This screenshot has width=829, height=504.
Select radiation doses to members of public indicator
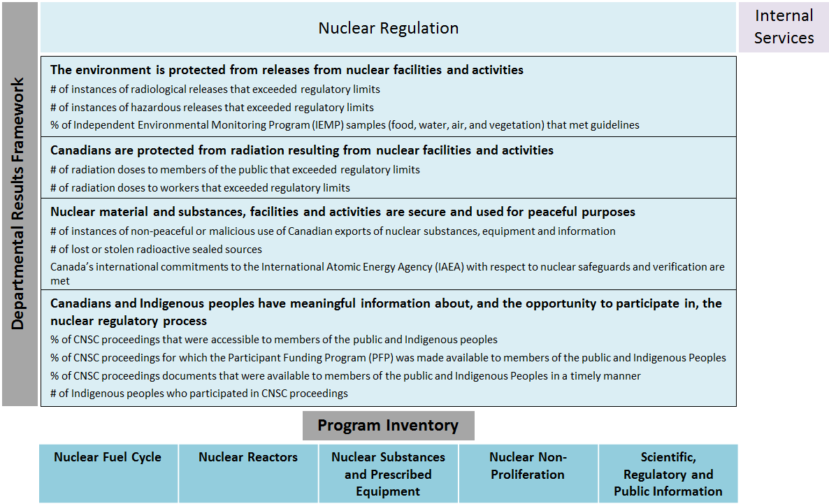(235, 170)
